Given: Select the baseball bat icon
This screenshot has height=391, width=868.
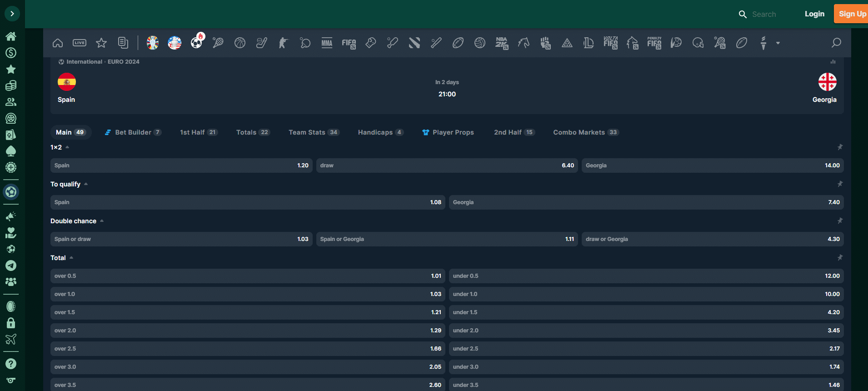Looking at the screenshot, I should click(436, 43).
